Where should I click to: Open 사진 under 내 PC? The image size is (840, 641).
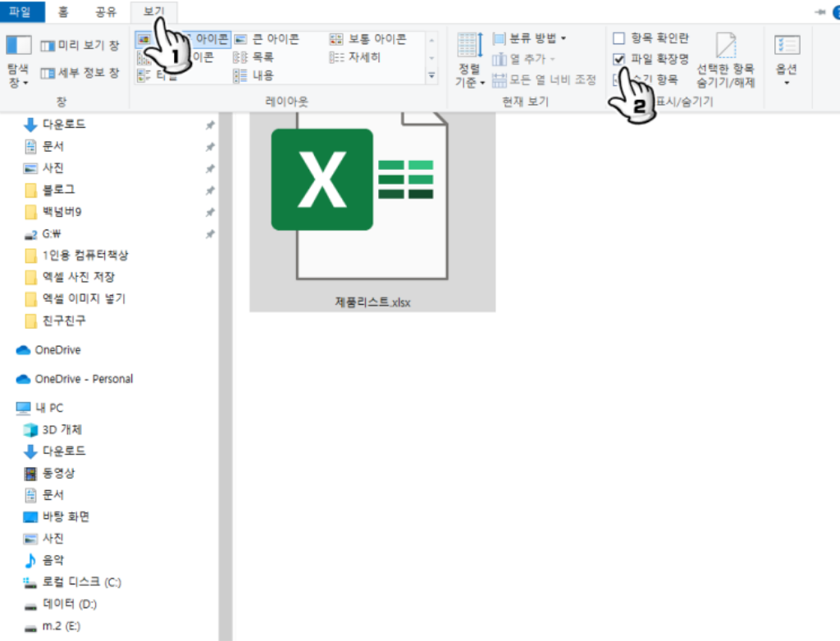tap(44, 539)
